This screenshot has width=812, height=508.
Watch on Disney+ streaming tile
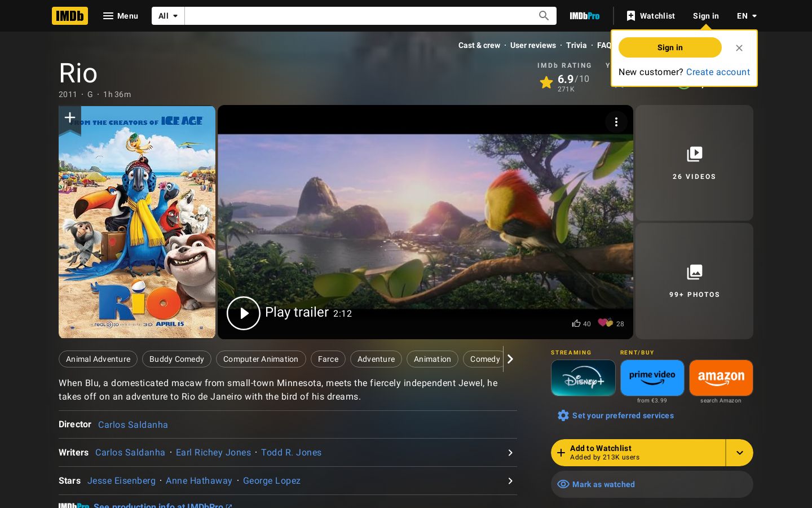[x=583, y=378]
